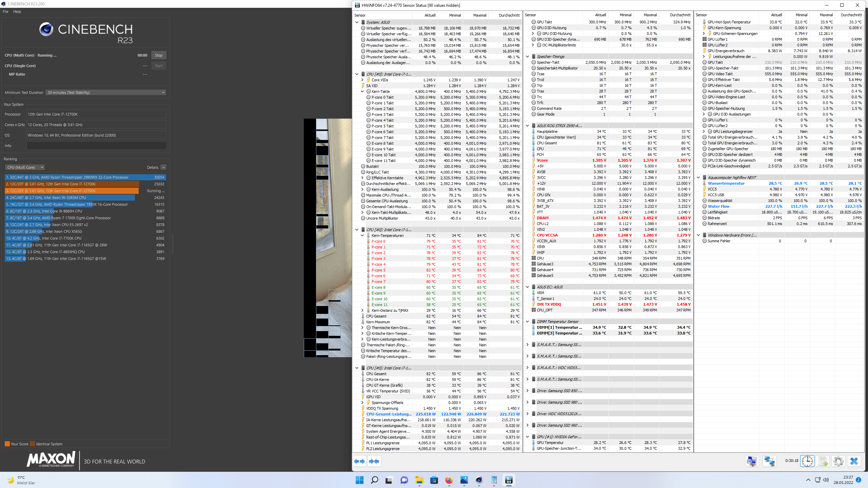The height and width of the screenshot is (488, 868).
Task: Open the CPU (Multi Core) ranking dropdown
Action: point(25,167)
